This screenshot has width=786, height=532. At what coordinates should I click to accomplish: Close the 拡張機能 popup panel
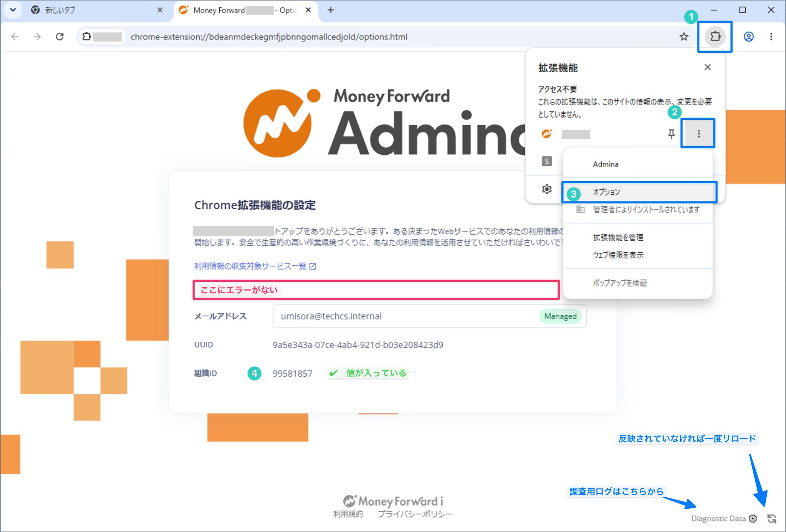pyautogui.click(x=707, y=67)
